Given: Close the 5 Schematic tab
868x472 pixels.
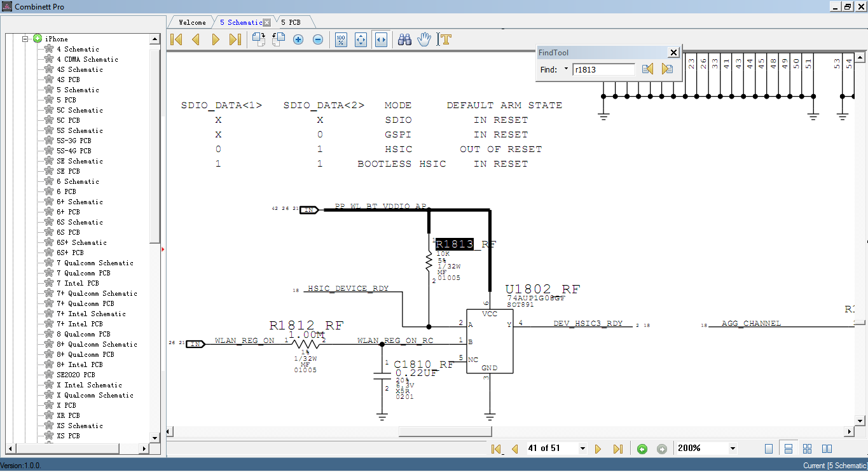Looking at the screenshot, I should [267, 22].
